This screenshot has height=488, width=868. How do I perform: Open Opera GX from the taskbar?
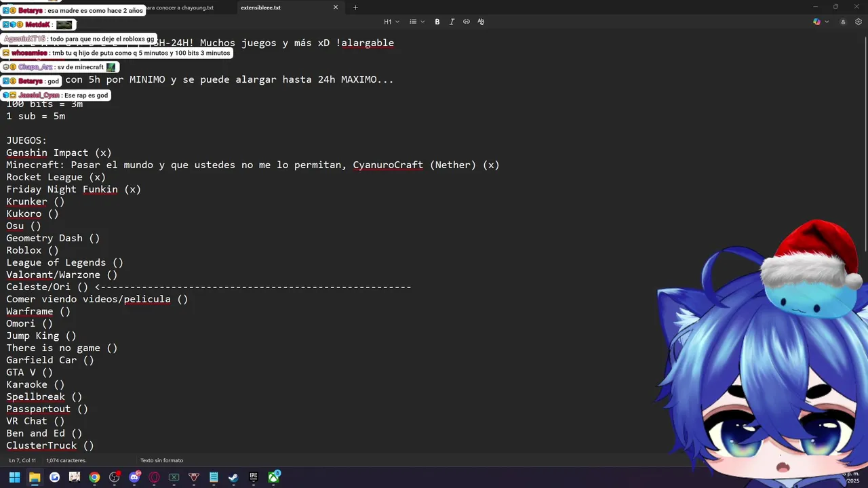(x=155, y=477)
